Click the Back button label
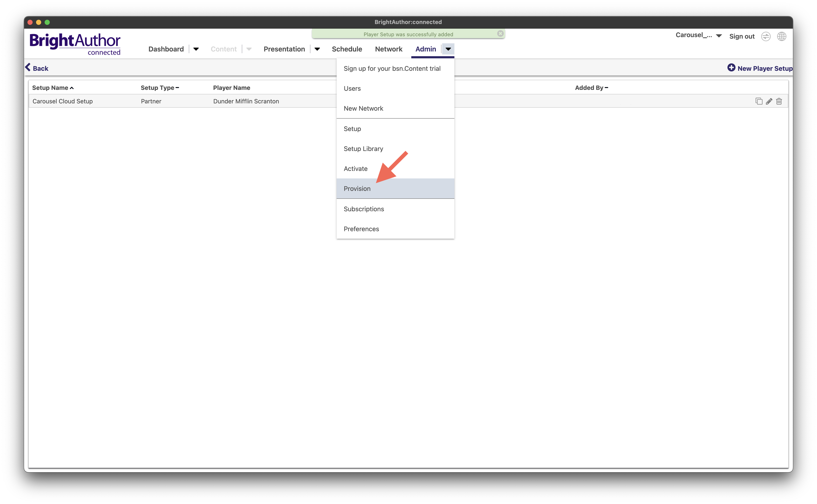This screenshot has width=817, height=504. tap(41, 68)
